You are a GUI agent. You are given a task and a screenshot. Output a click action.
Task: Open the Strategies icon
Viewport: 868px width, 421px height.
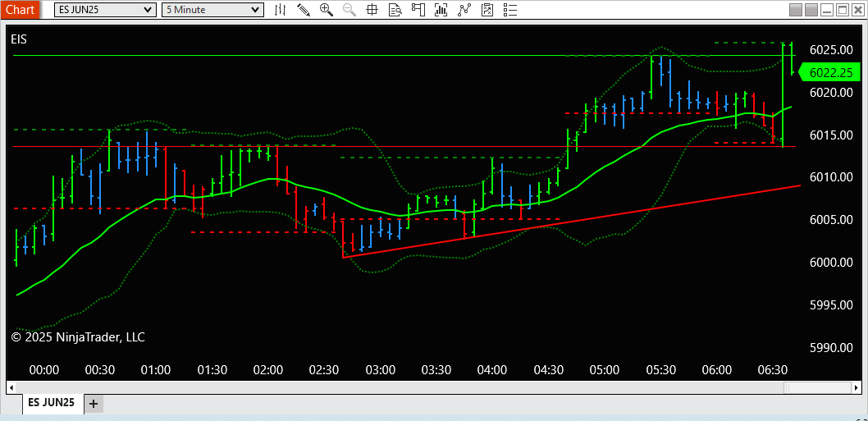click(464, 9)
